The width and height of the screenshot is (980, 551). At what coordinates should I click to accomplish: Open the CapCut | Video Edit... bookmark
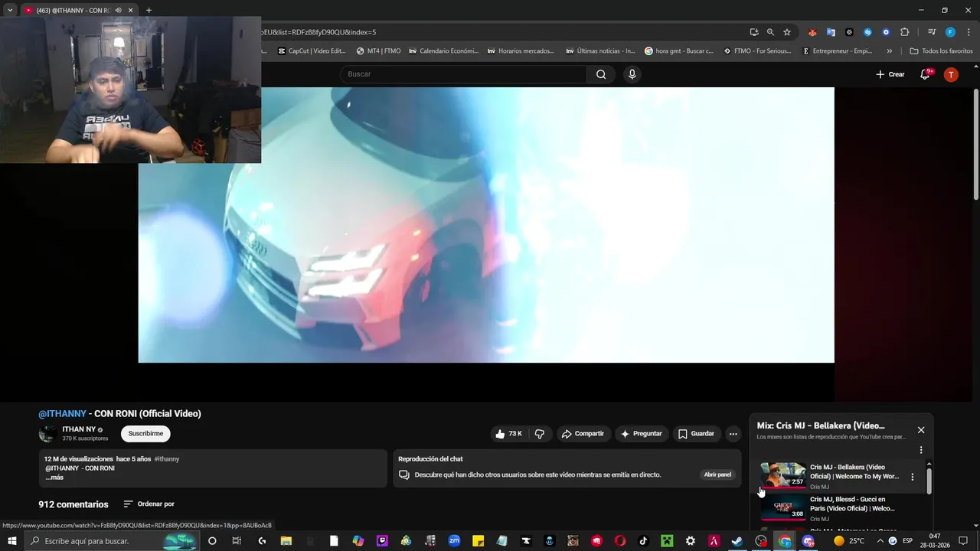312,51
